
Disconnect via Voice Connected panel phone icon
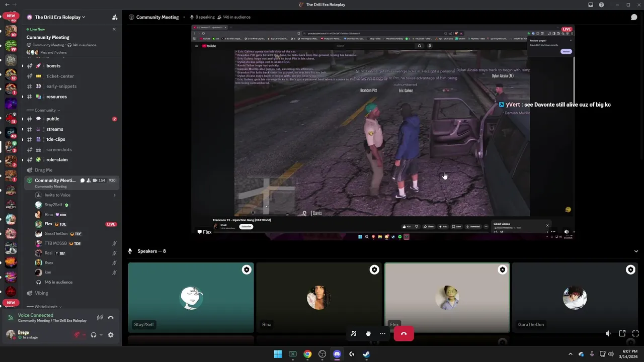pos(111,317)
